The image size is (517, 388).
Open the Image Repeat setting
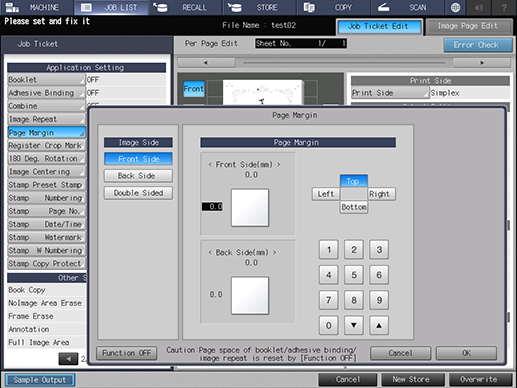[x=46, y=119]
